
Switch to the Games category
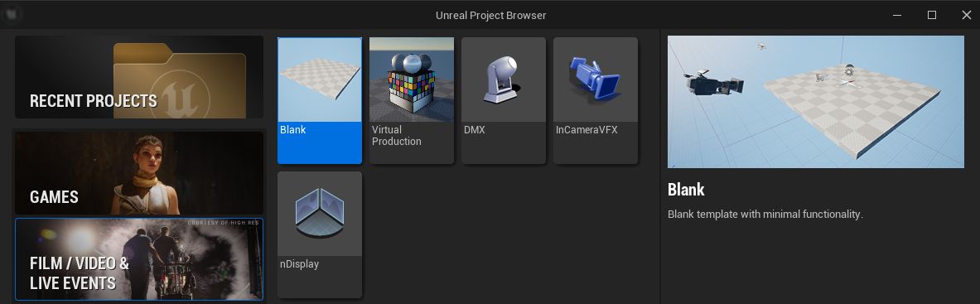click(138, 172)
